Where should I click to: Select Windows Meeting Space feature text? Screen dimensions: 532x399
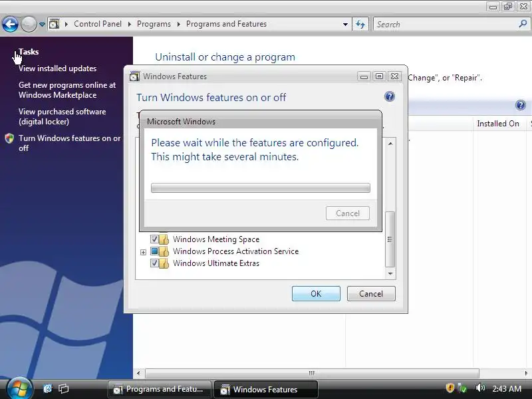coord(216,239)
